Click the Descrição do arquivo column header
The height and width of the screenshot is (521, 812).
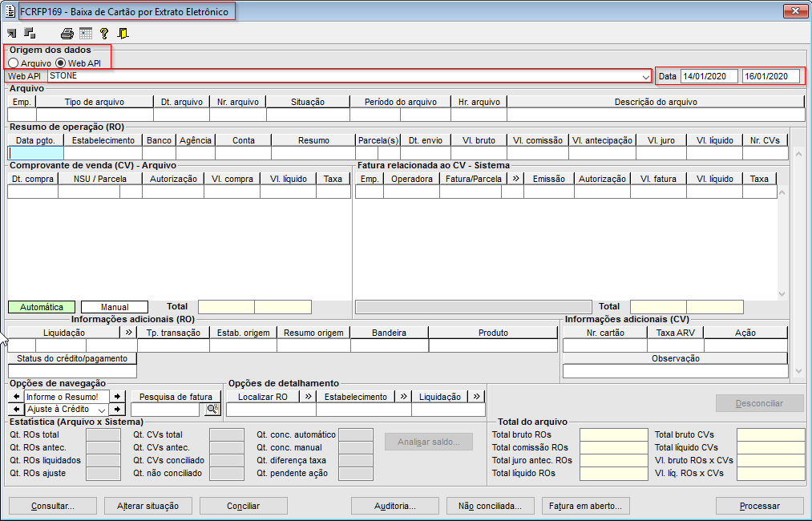[656, 102]
